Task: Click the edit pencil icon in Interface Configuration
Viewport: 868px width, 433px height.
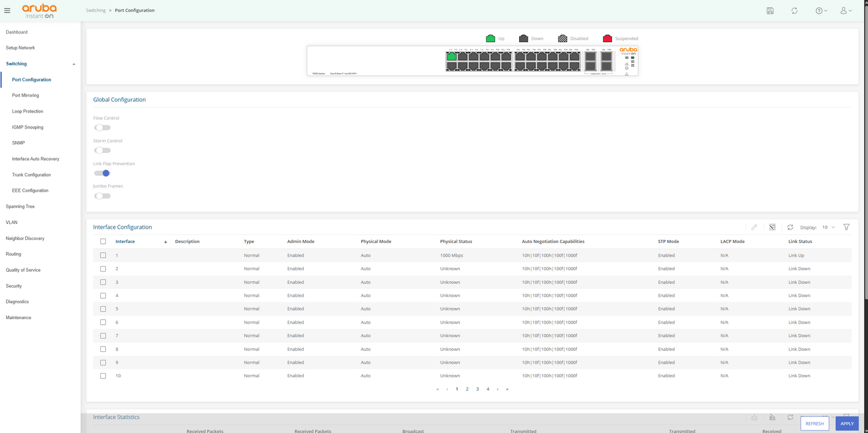Action: [x=754, y=227]
